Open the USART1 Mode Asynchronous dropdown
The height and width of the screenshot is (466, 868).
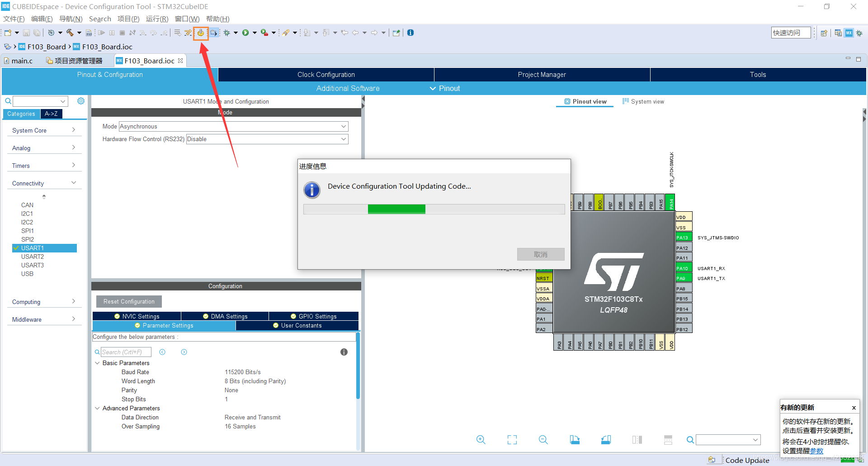click(x=234, y=126)
